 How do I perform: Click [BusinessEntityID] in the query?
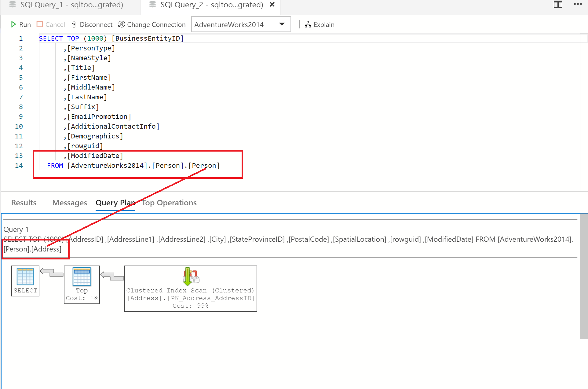[148, 38]
